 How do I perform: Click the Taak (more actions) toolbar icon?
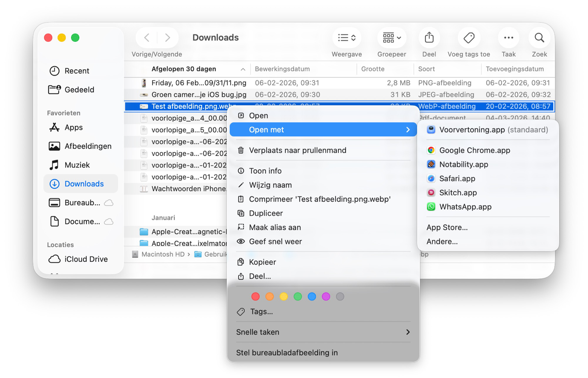pos(508,38)
